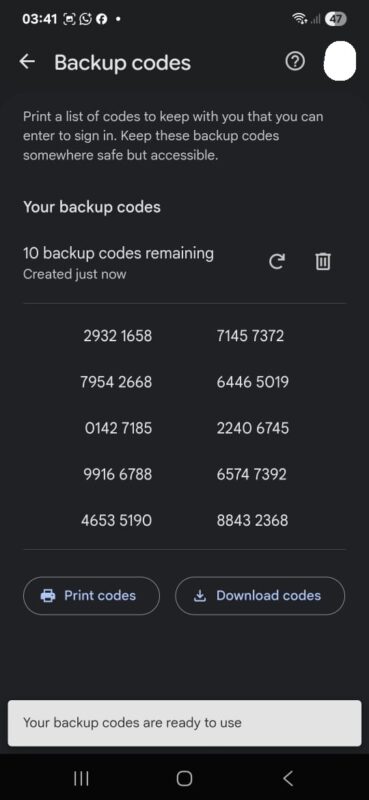Click the printer icon in Print codes

pos(48,595)
